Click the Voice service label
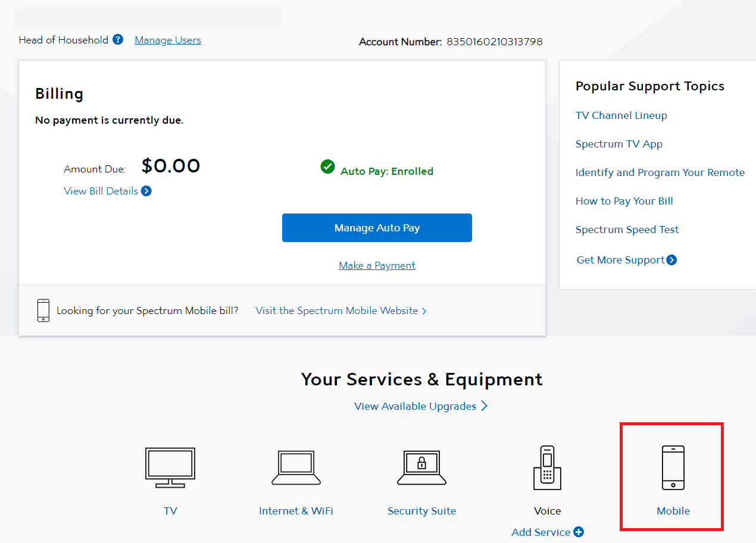 point(547,511)
